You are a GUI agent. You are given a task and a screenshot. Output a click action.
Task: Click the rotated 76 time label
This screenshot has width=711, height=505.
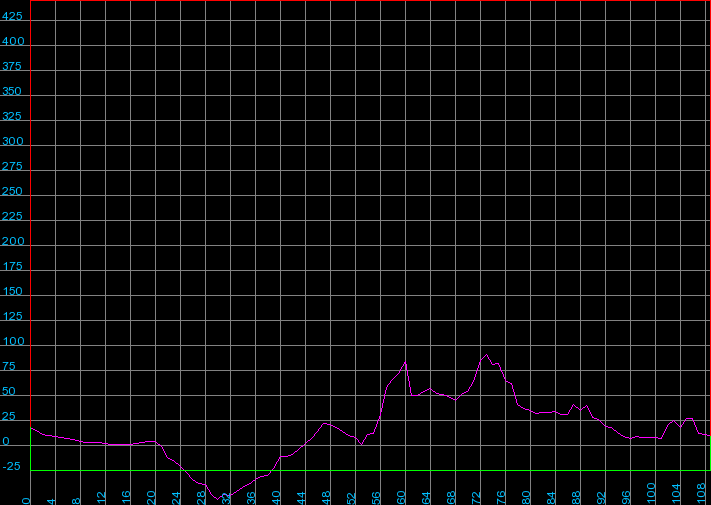(501, 497)
